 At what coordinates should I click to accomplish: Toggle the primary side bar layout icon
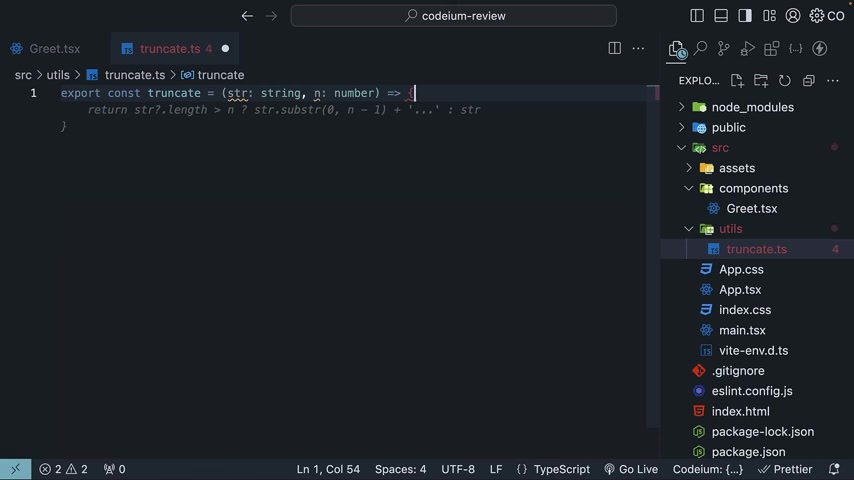pyautogui.click(x=697, y=16)
